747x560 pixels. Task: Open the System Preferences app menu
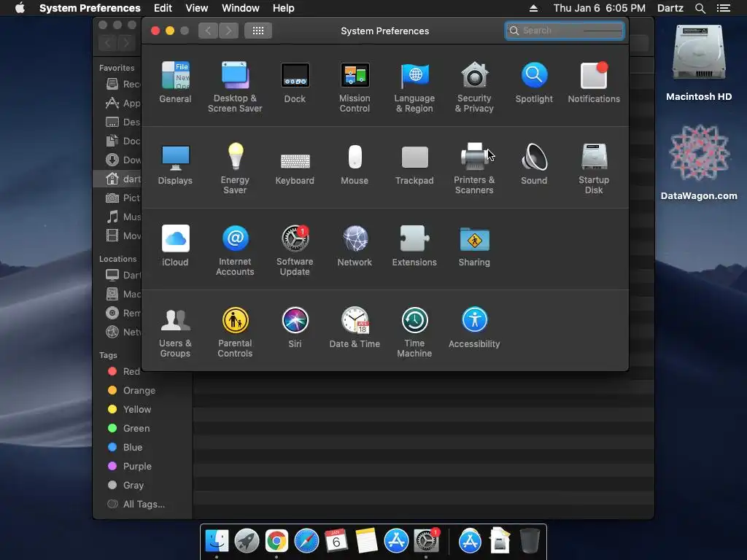pos(90,8)
